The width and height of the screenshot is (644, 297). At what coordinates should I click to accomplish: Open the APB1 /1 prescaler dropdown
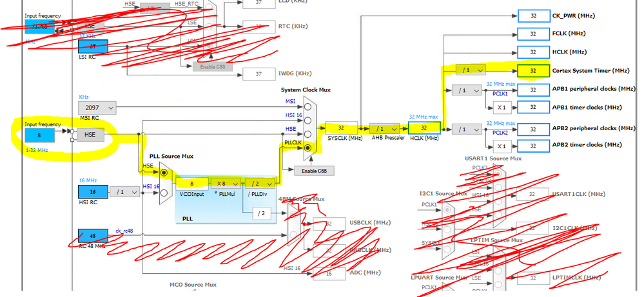[x=467, y=90]
